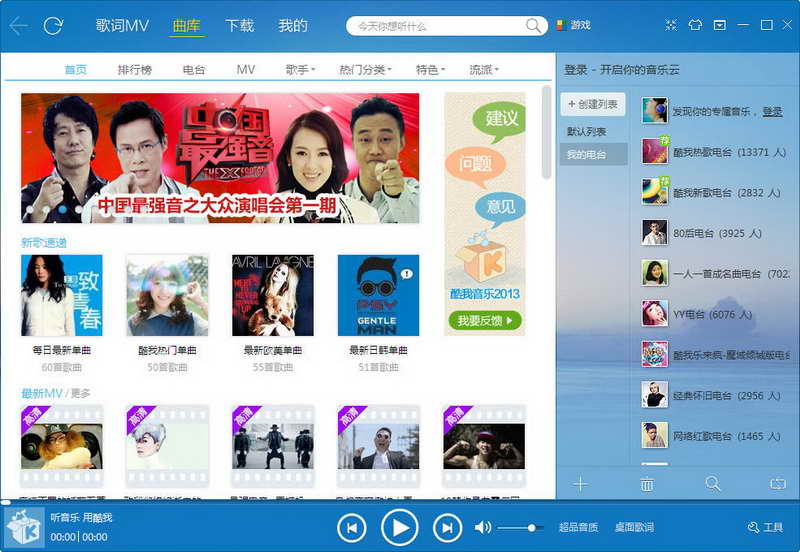Refresh the page with the circular arrow

[53, 26]
